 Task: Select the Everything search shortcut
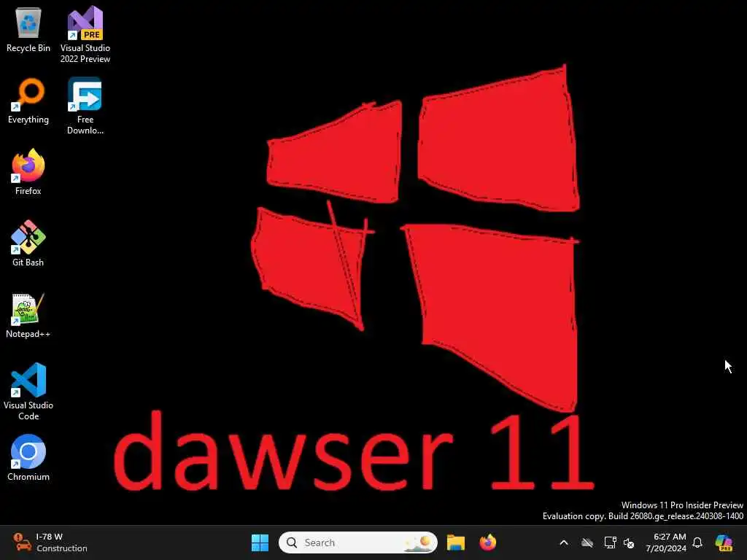[x=28, y=101]
